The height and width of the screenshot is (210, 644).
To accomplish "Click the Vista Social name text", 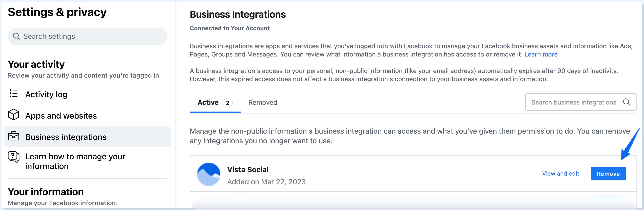I will pos(248,170).
